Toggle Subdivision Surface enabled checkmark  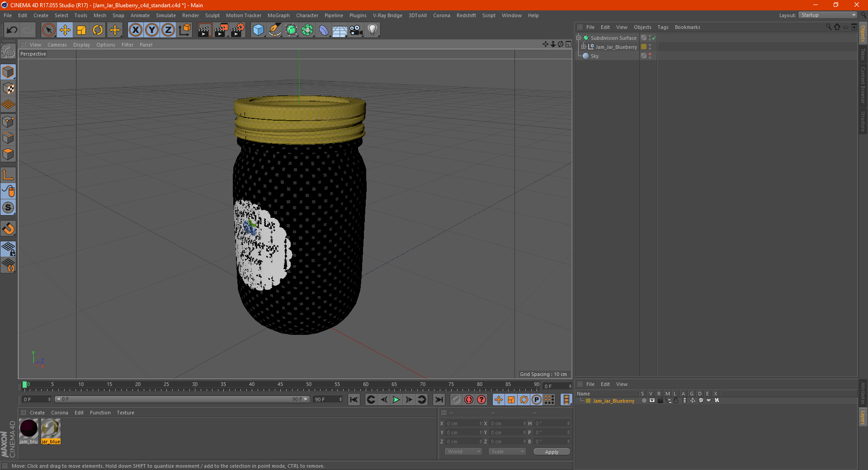tap(654, 38)
